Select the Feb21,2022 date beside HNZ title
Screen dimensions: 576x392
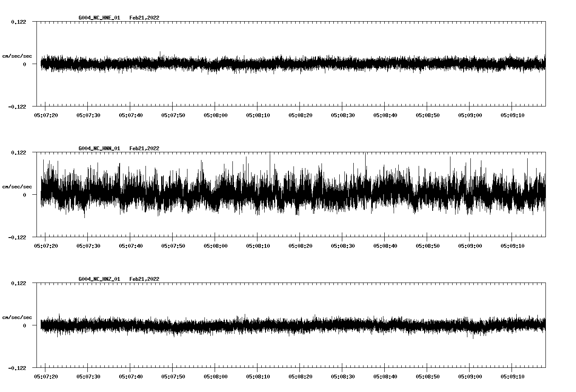pyautogui.click(x=145, y=279)
